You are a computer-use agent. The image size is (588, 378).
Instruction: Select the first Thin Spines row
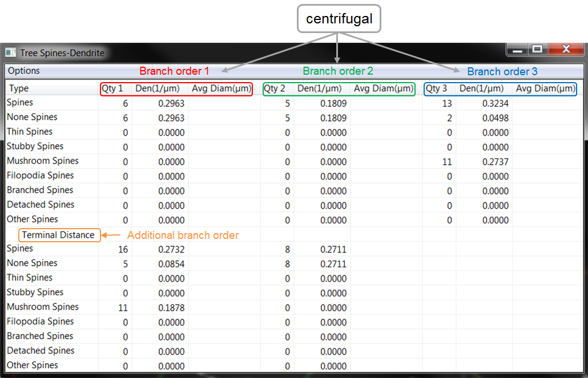[30, 132]
